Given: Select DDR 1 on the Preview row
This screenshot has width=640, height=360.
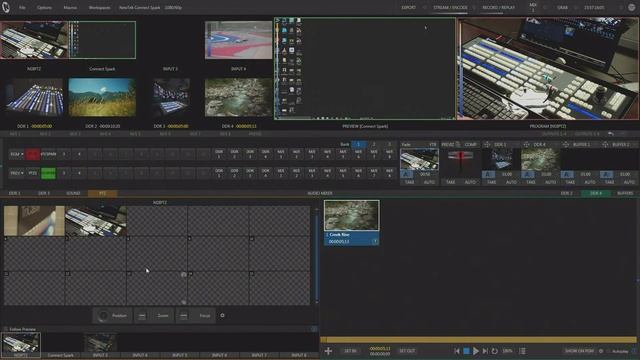Looking at the screenshot, I should tap(219, 173).
